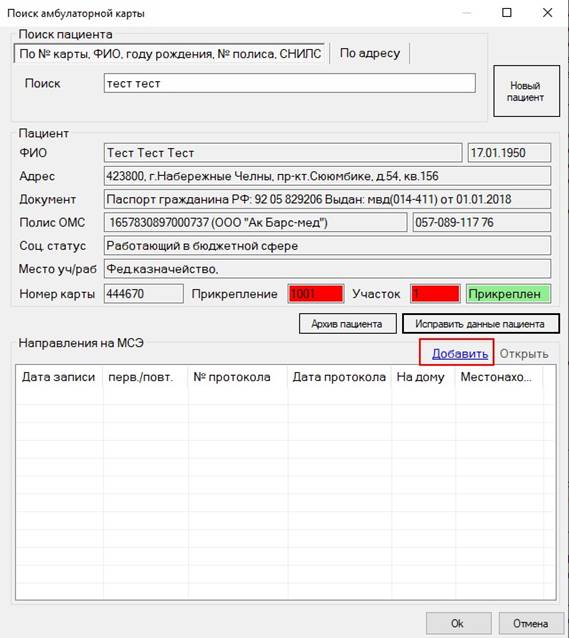Click the 'Отмена' button
Screen dimensions: 569x638
(x=531, y=623)
